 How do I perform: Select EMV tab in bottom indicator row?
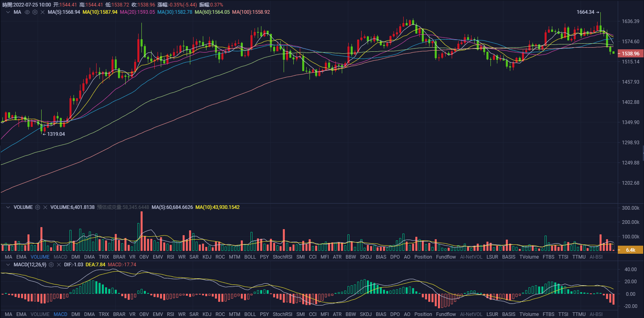[x=158, y=314]
